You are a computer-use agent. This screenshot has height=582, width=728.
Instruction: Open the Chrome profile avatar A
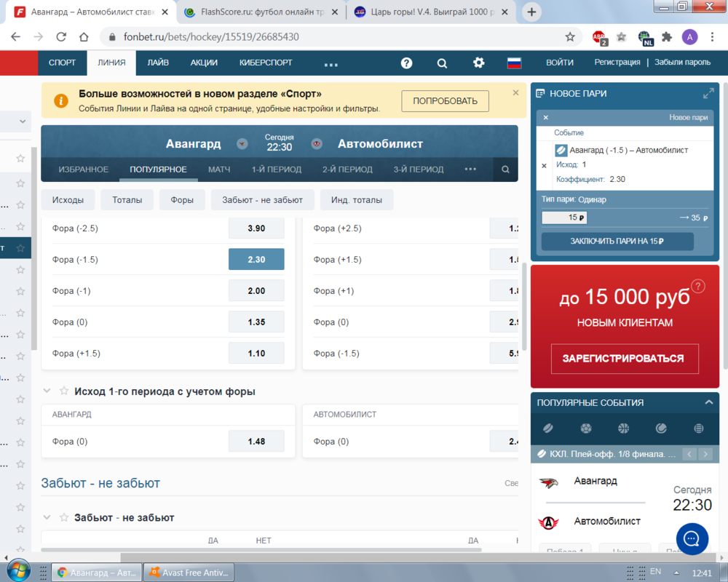click(x=689, y=37)
